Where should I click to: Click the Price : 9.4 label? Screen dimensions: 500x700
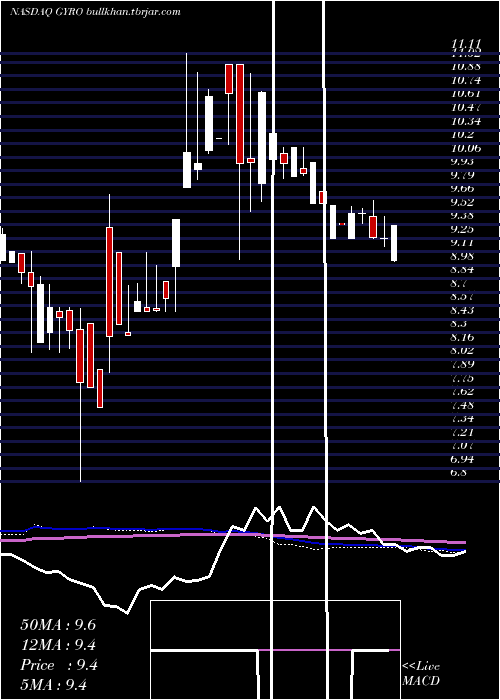click(x=59, y=665)
